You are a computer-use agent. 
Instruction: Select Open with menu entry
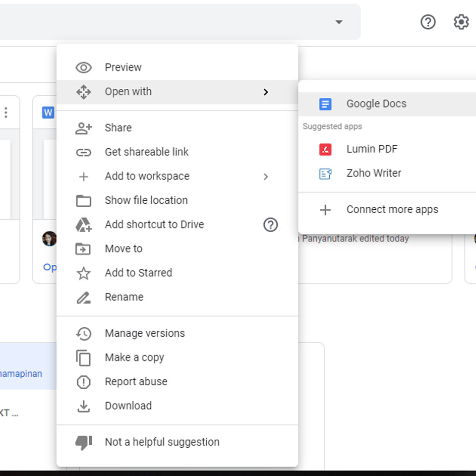[x=178, y=92]
